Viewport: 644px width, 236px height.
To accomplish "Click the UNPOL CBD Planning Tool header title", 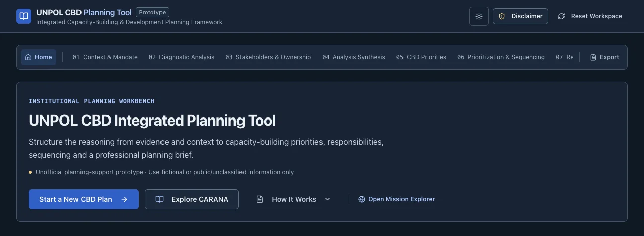I will (84, 12).
